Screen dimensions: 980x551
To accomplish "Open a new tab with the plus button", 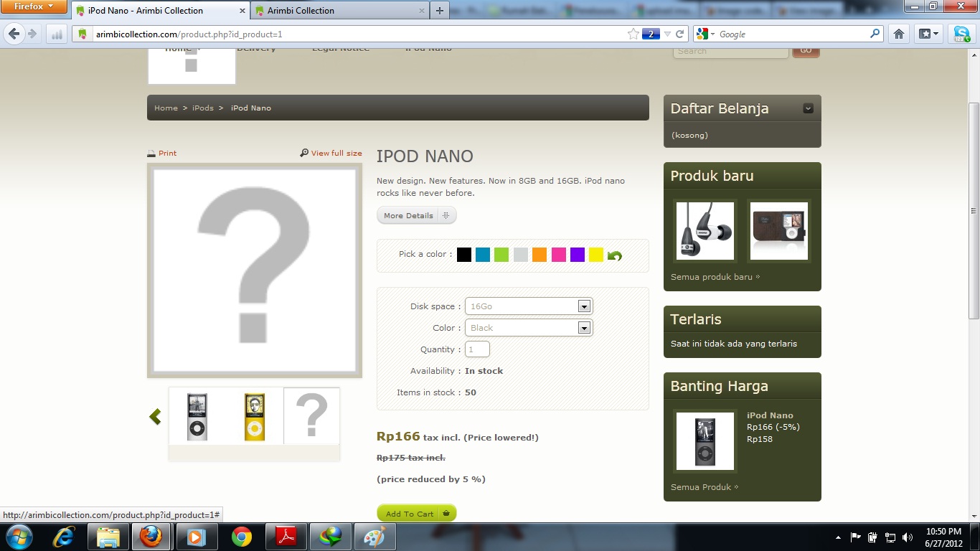I will tap(440, 11).
